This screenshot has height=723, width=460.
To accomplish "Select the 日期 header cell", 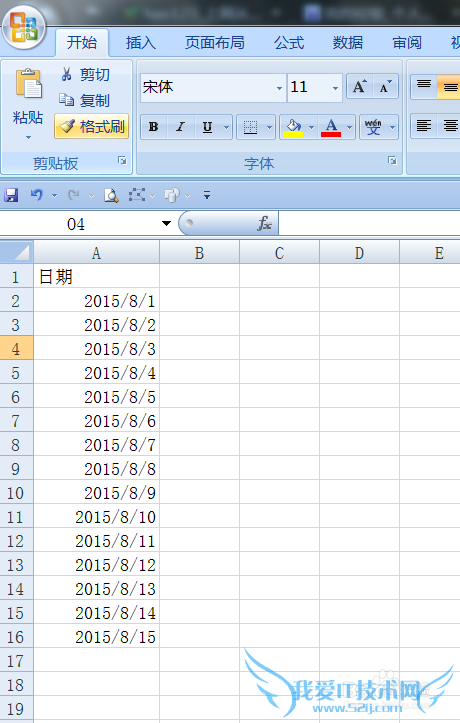I will 96,276.
